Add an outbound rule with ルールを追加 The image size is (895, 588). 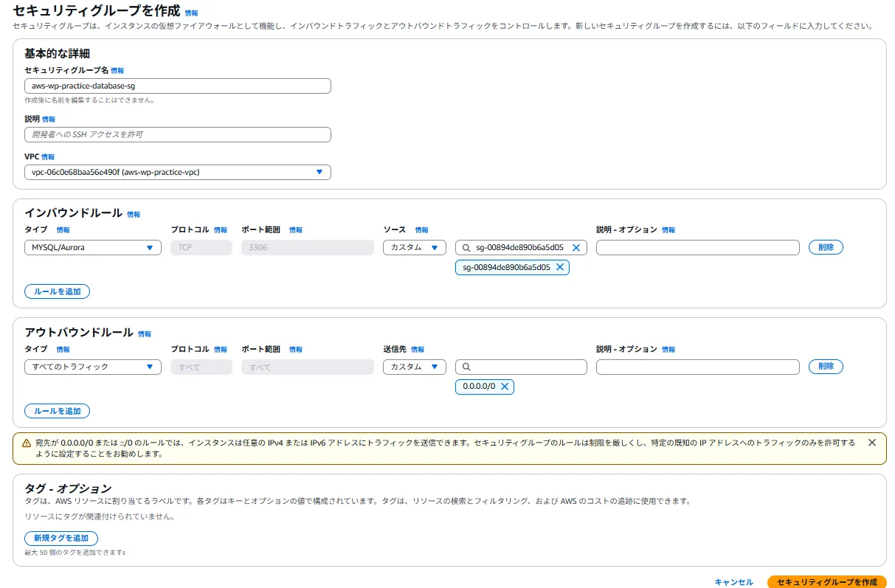(57, 411)
